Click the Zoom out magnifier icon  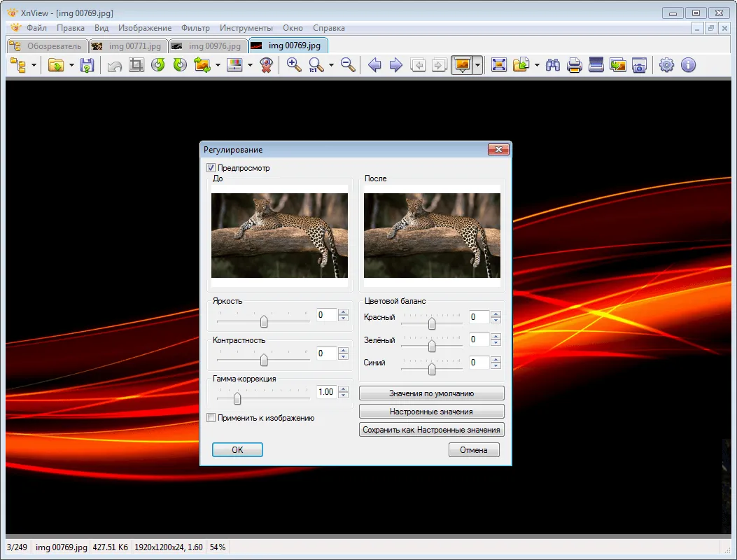348,65
